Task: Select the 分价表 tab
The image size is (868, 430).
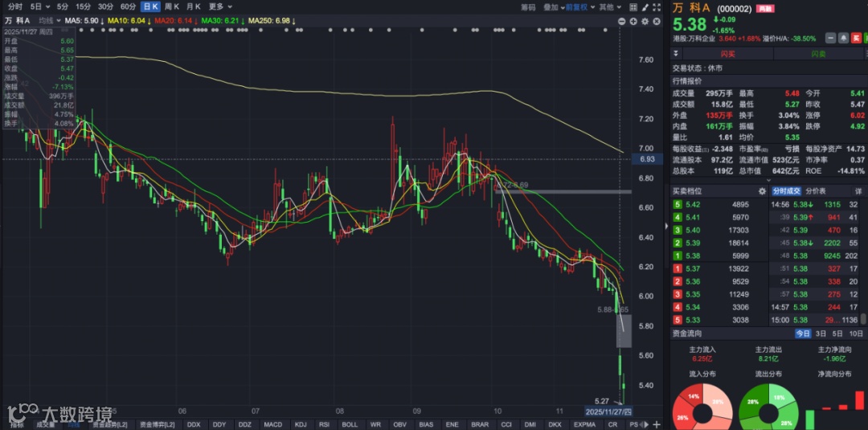Action: pos(815,191)
